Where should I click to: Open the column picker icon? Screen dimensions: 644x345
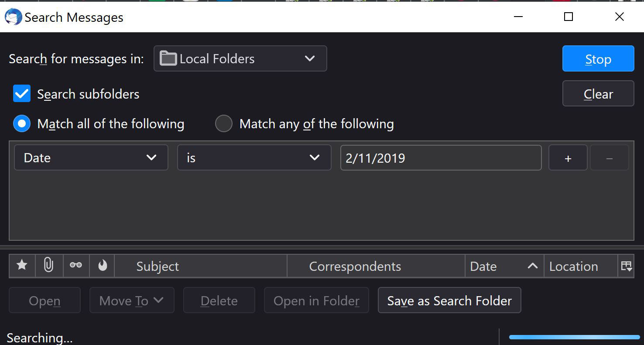[x=626, y=266]
